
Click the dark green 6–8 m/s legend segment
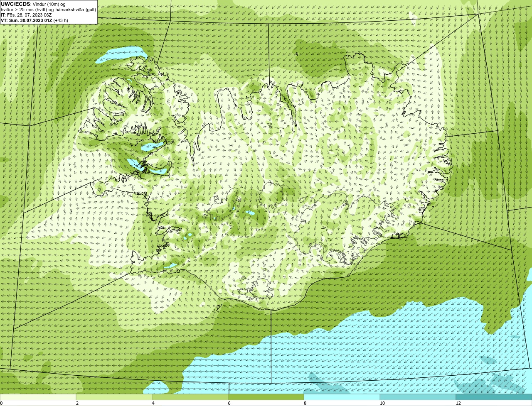point(266,397)
